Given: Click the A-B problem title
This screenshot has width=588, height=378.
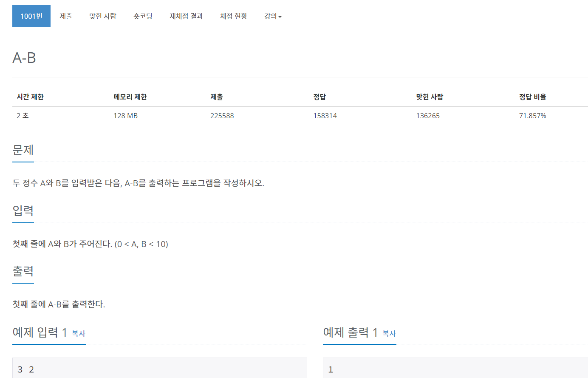Looking at the screenshot, I should (24, 58).
